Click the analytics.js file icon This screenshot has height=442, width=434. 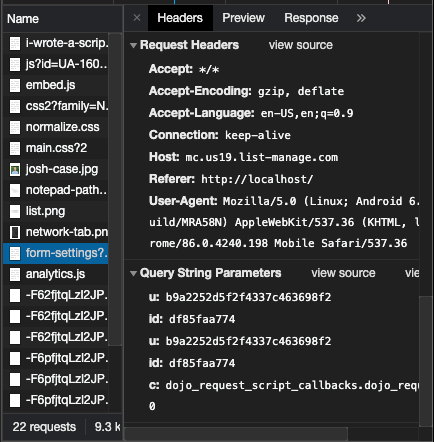15,274
